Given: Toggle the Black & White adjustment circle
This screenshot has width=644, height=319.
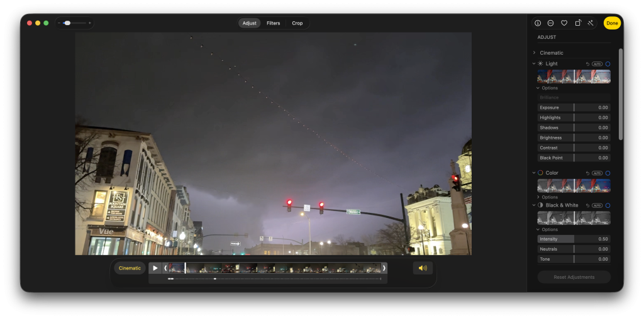Looking at the screenshot, I should tap(608, 205).
